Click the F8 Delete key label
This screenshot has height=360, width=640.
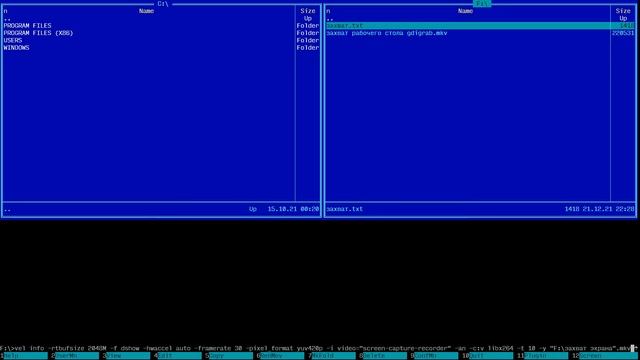pyautogui.click(x=384, y=356)
